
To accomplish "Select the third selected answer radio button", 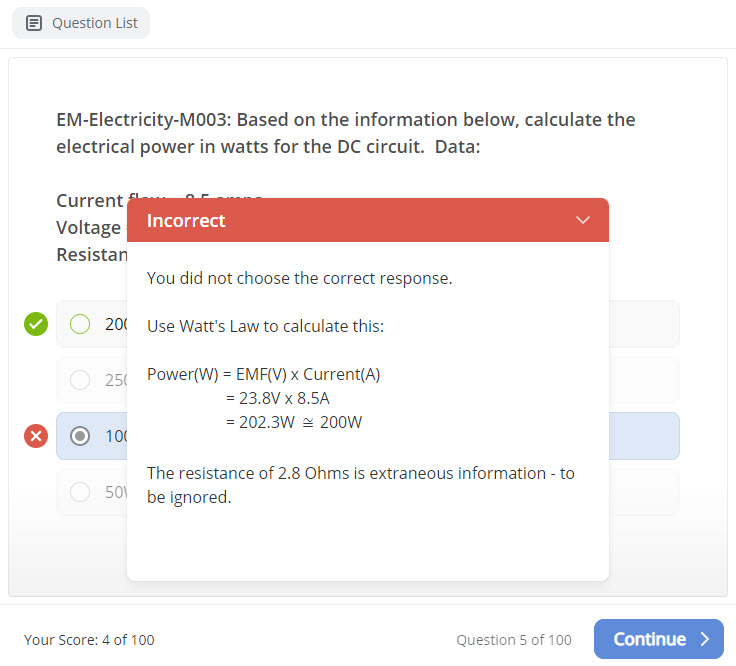I will 80,436.
